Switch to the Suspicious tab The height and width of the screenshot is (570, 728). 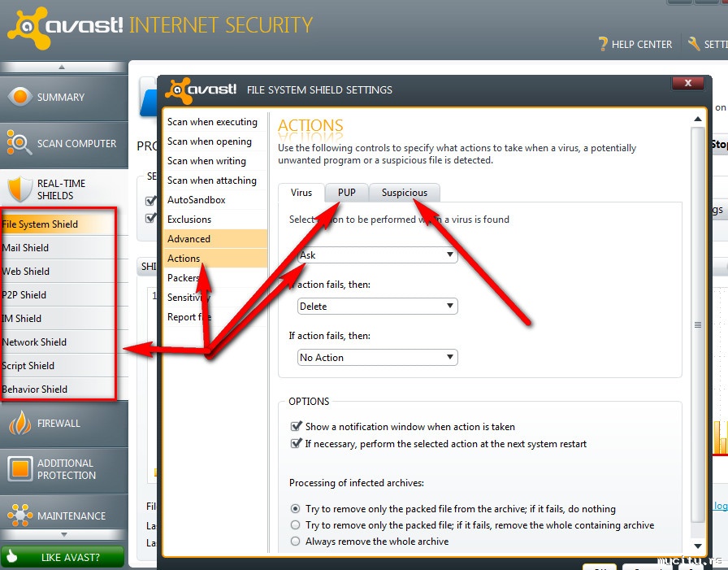click(405, 193)
